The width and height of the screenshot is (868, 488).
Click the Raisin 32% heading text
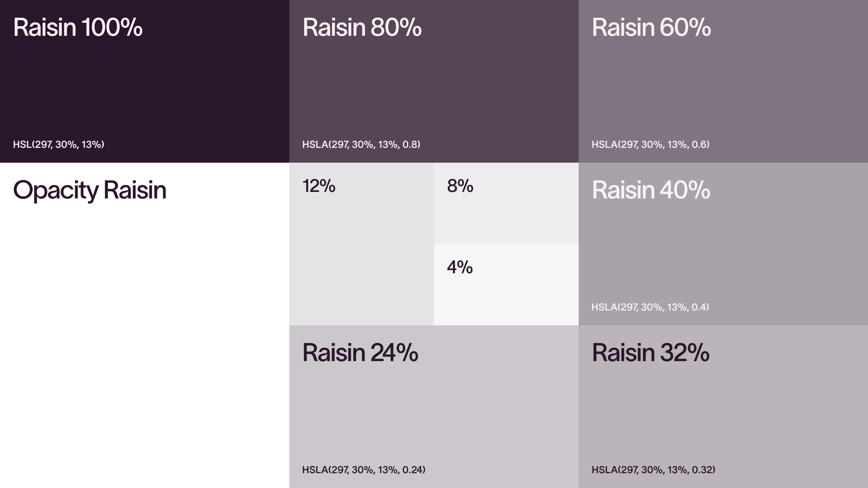click(651, 353)
